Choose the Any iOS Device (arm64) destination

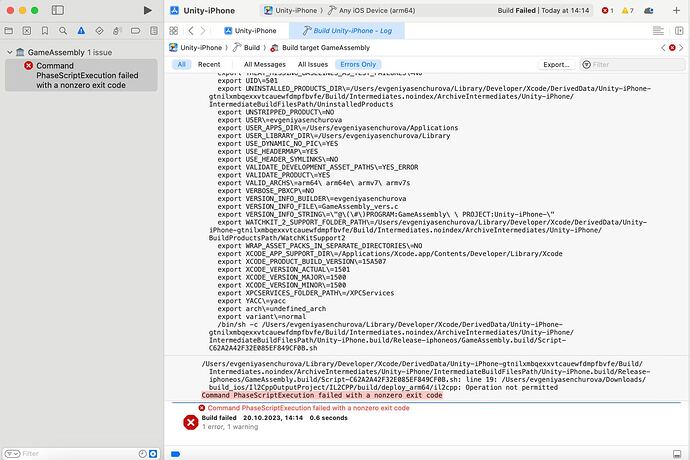371,11
